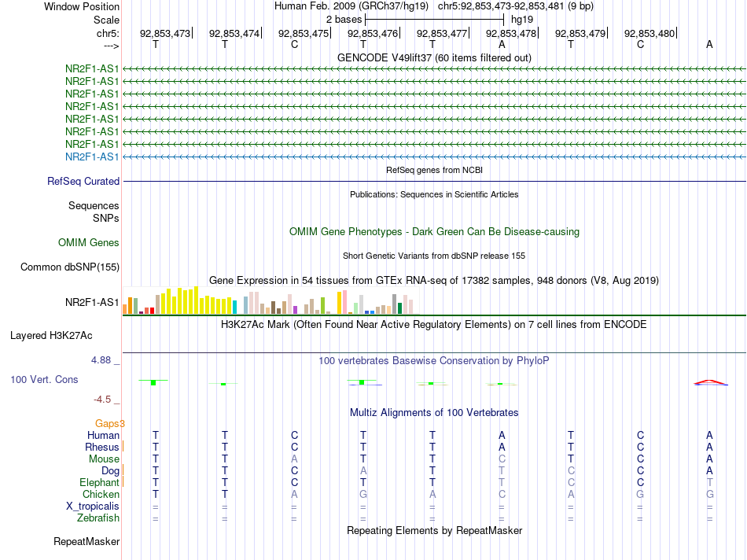Click the cyan bar in GTEx chart
Image resolution: width=747 pixels, height=560 pixels.
[x=234, y=307]
